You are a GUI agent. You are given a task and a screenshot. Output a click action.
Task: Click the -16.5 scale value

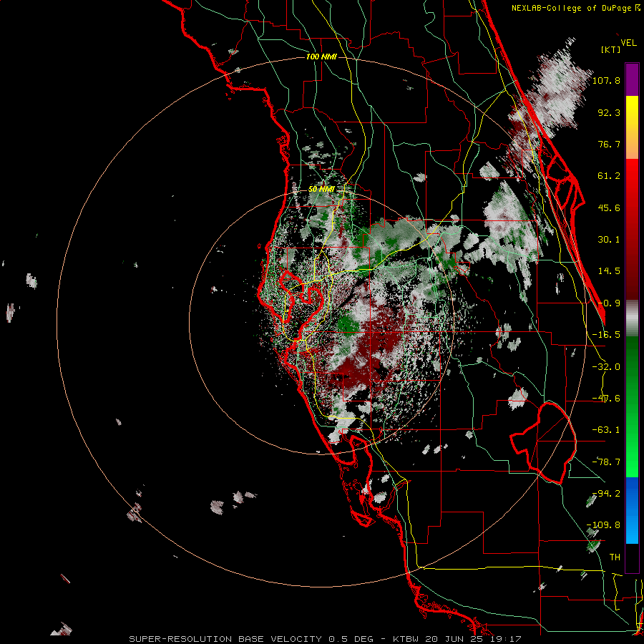click(606, 335)
